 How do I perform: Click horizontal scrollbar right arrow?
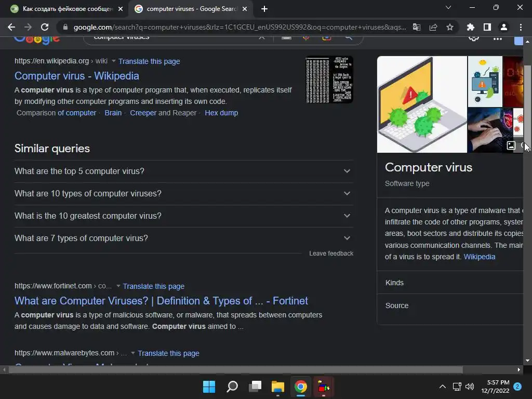click(519, 369)
